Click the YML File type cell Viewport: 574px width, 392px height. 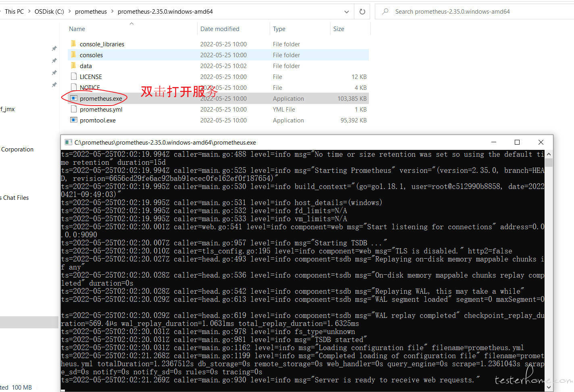[x=284, y=109]
